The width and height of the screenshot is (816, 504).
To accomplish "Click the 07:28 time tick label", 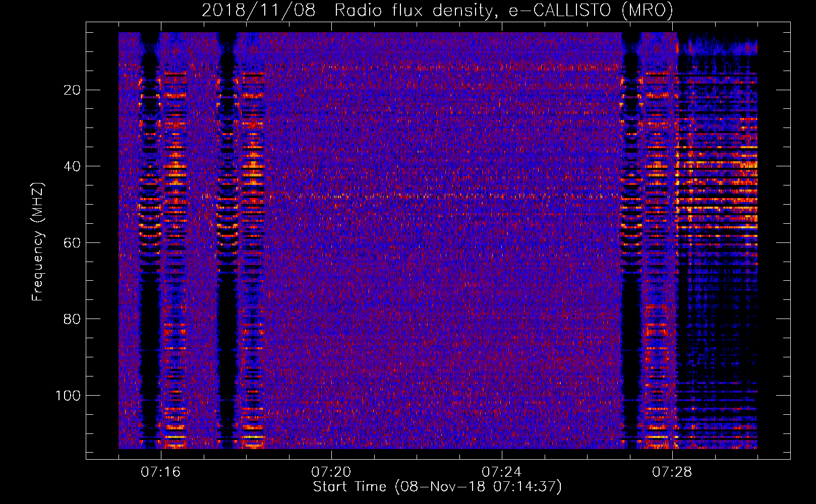I will click(672, 472).
